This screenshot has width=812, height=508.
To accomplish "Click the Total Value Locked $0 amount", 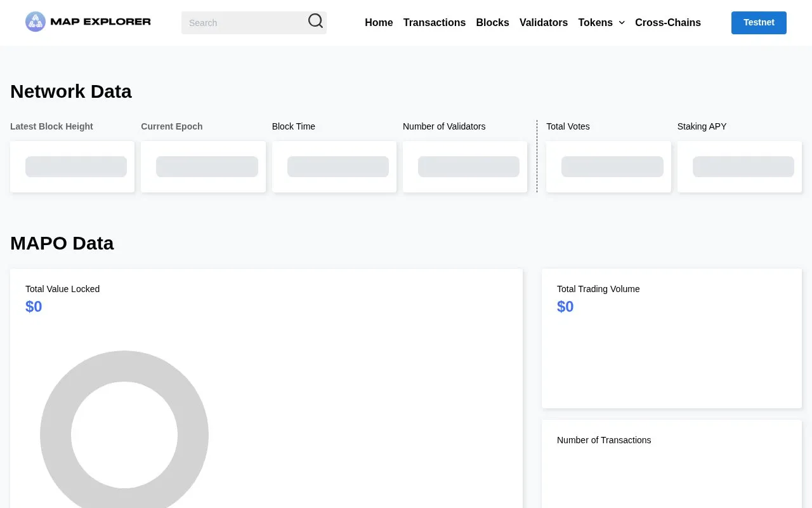I will click(34, 307).
